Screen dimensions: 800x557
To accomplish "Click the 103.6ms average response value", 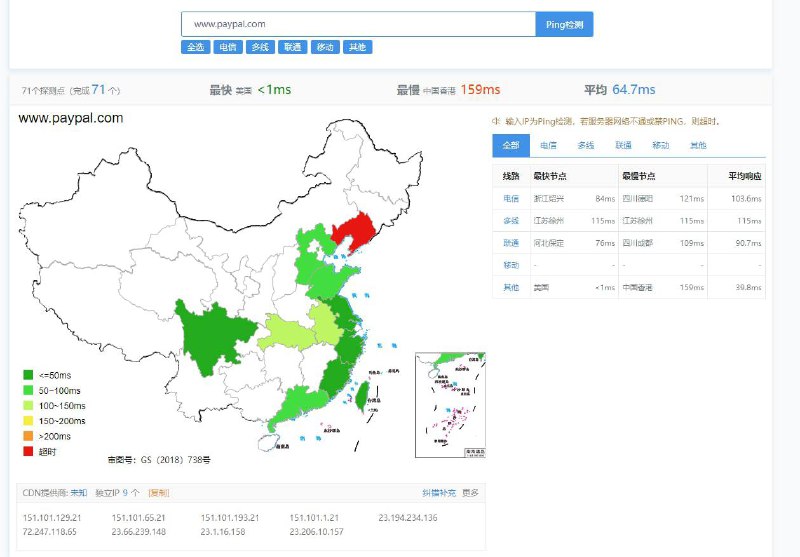I will tap(746, 198).
